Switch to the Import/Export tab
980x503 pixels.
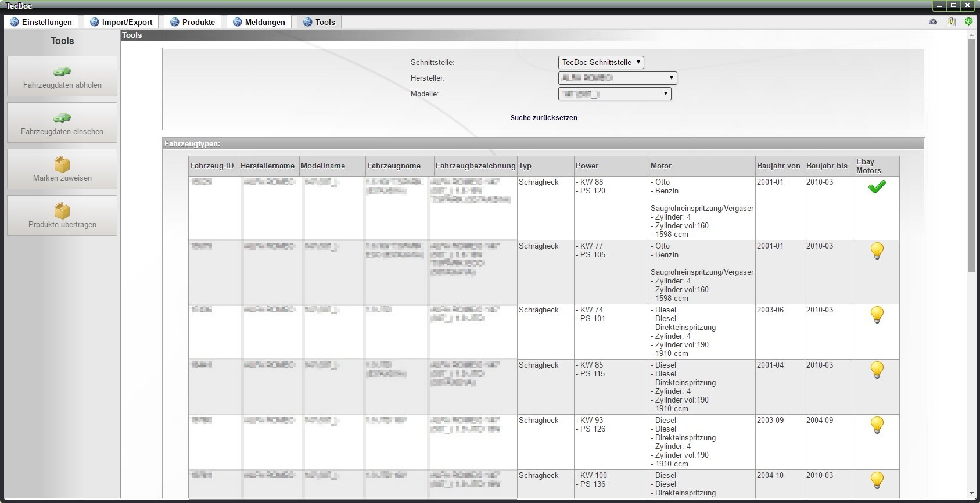pyautogui.click(x=121, y=22)
